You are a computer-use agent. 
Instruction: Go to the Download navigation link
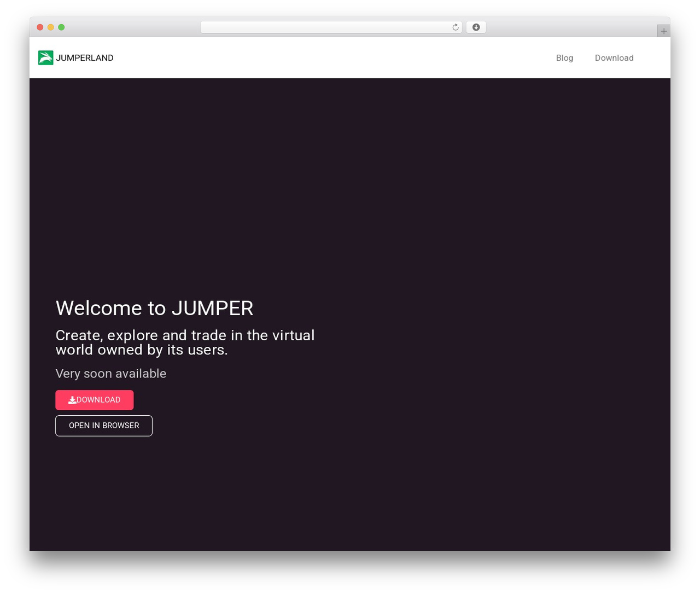tap(614, 58)
